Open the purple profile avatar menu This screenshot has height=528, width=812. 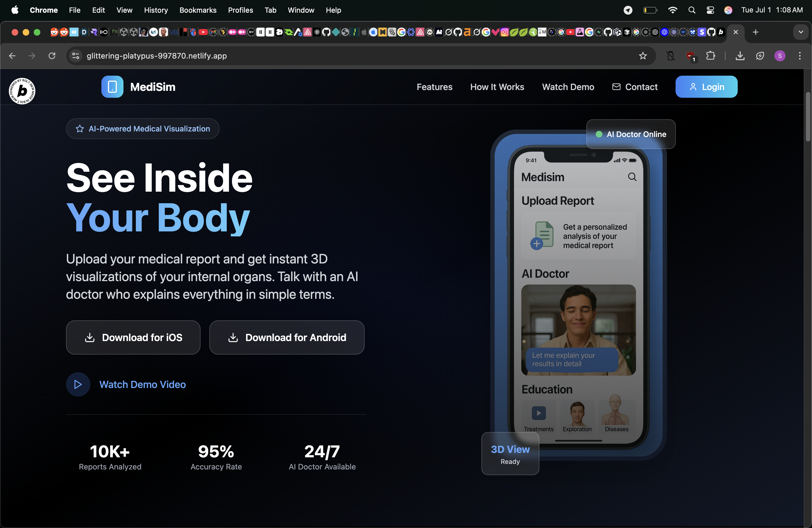[x=780, y=56]
